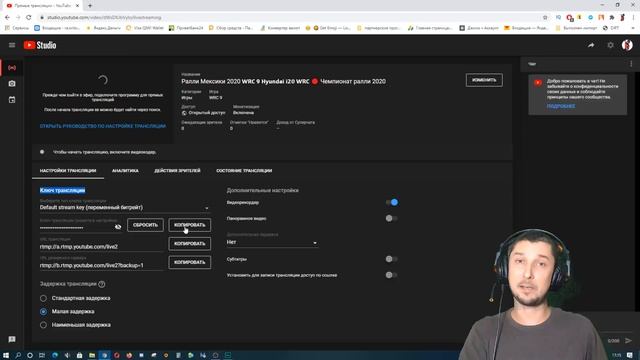This screenshot has height=360, width=640.
Task: Open the additional delay dropdown showing Нет
Action: pos(272,242)
